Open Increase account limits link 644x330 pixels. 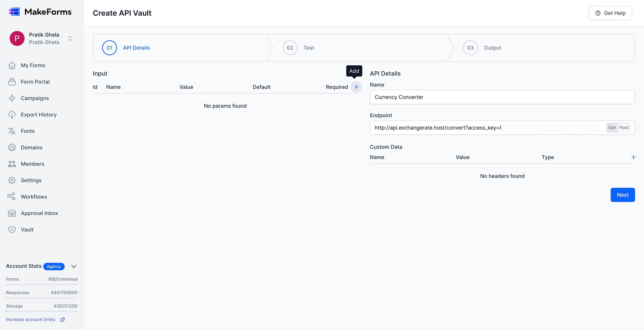30,319
